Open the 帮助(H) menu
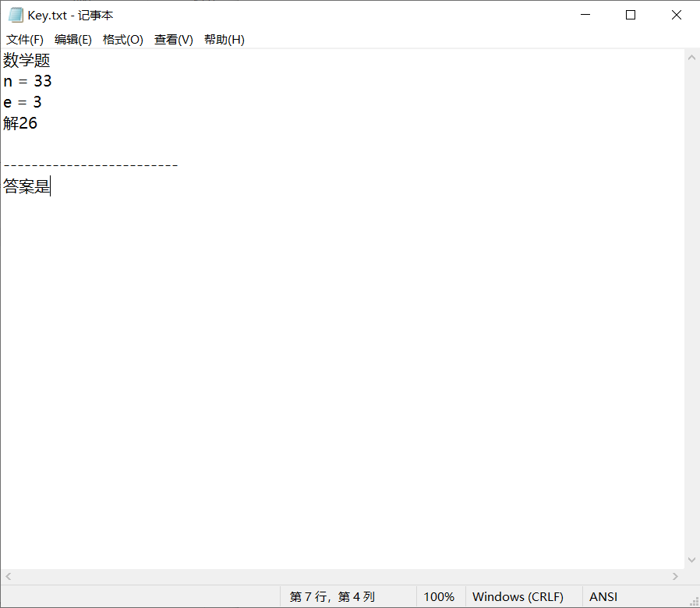 coord(224,40)
